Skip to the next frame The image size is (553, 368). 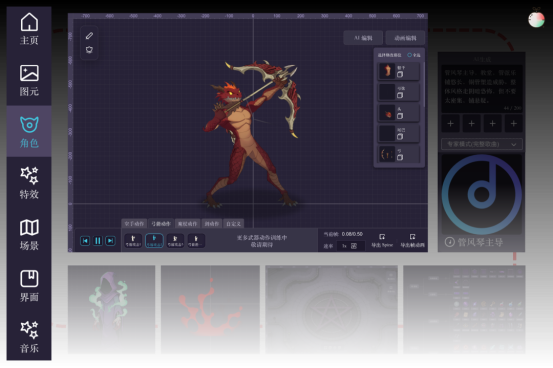coord(110,241)
